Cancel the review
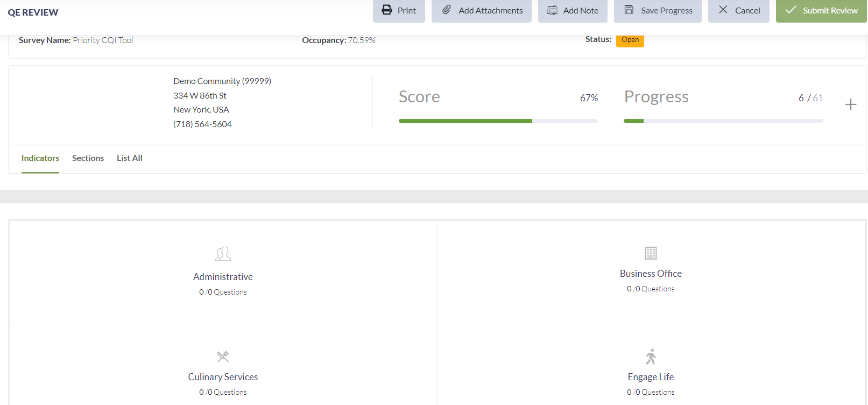Viewport: 868px width, 405px height. [x=739, y=11]
